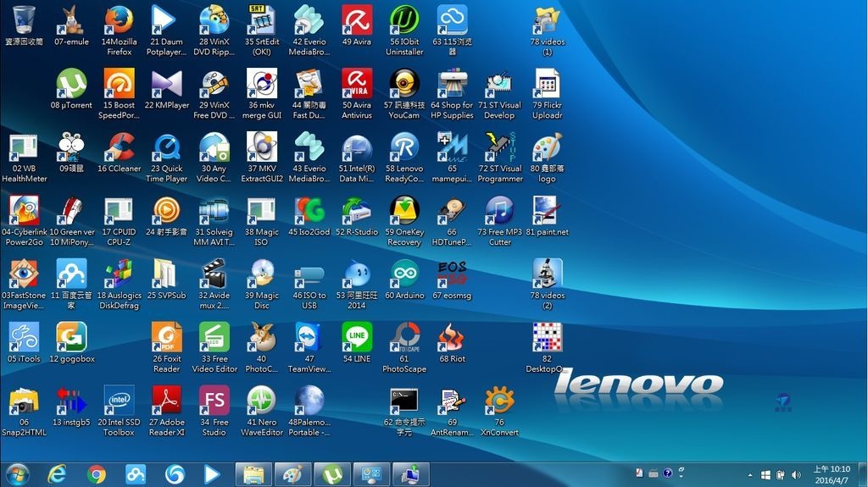
Task: Launch Internet Explorer from taskbar
Action: pos(57,474)
